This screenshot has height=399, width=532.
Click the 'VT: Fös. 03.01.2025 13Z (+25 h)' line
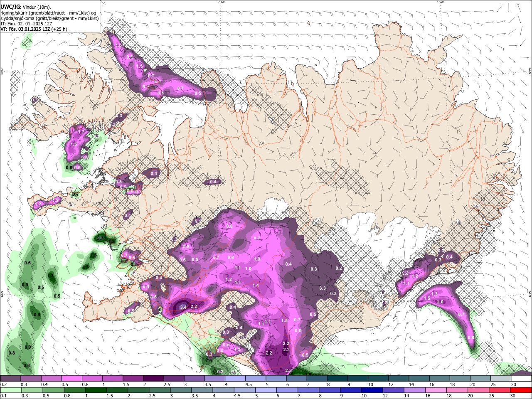[34, 29]
